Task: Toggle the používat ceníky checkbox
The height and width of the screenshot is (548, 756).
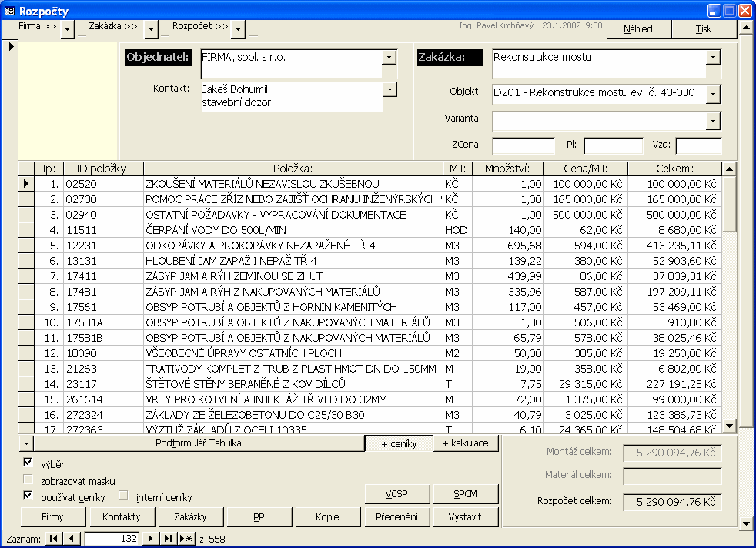Action: coord(28,496)
